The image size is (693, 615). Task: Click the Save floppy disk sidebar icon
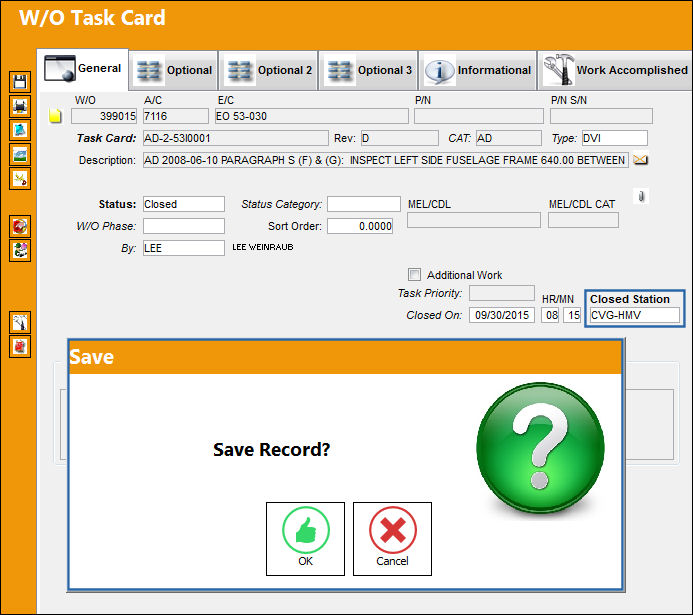pos(20,82)
